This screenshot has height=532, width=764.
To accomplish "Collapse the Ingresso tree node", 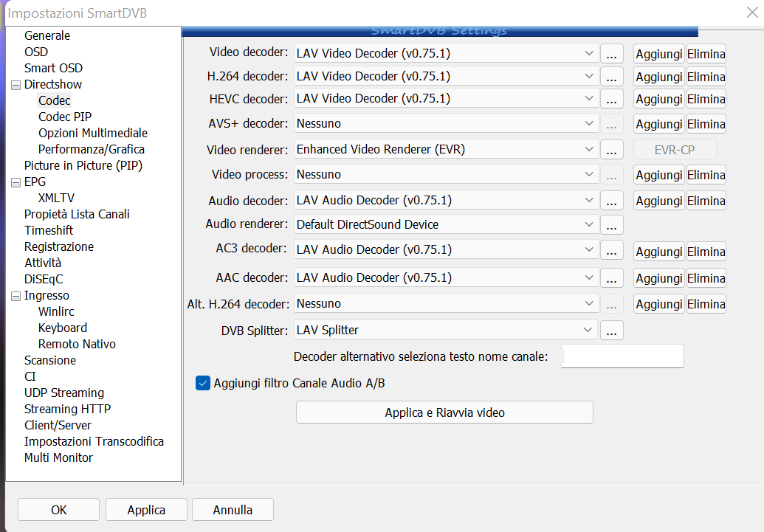I will pyautogui.click(x=16, y=296).
